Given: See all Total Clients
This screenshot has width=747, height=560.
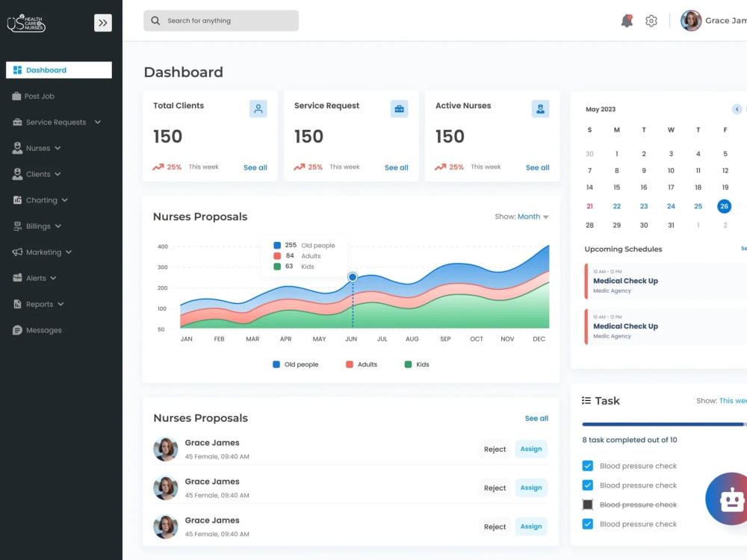Looking at the screenshot, I should click(255, 167).
